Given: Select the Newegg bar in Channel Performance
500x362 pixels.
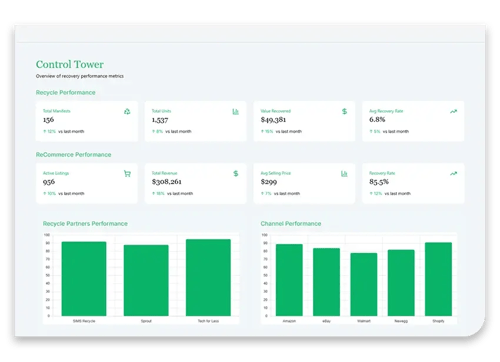Looking at the screenshot, I should pyautogui.click(x=401, y=283).
